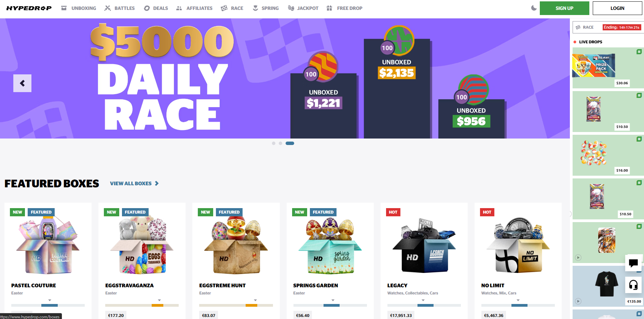
Task: Open the Race flag icon in sidebar
Action: point(578,27)
